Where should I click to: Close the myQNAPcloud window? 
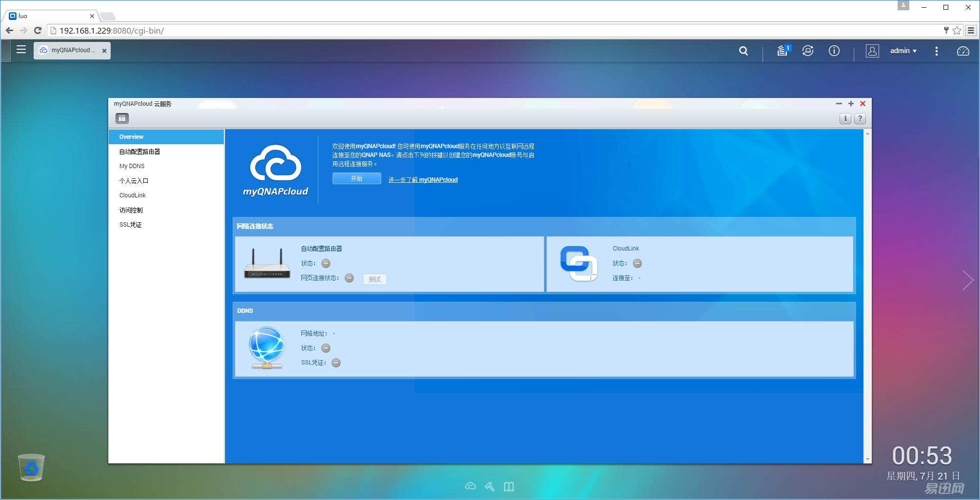point(862,104)
